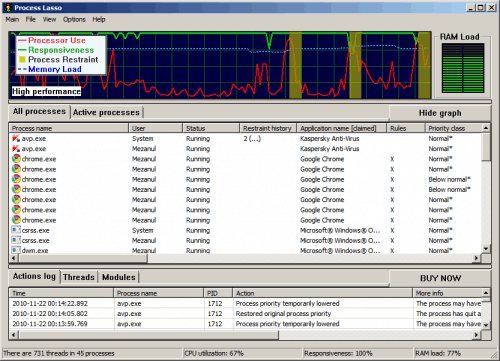Select log entry at 00:13:59.769
The height and width of the screenshot is (361, 500).
246,324
